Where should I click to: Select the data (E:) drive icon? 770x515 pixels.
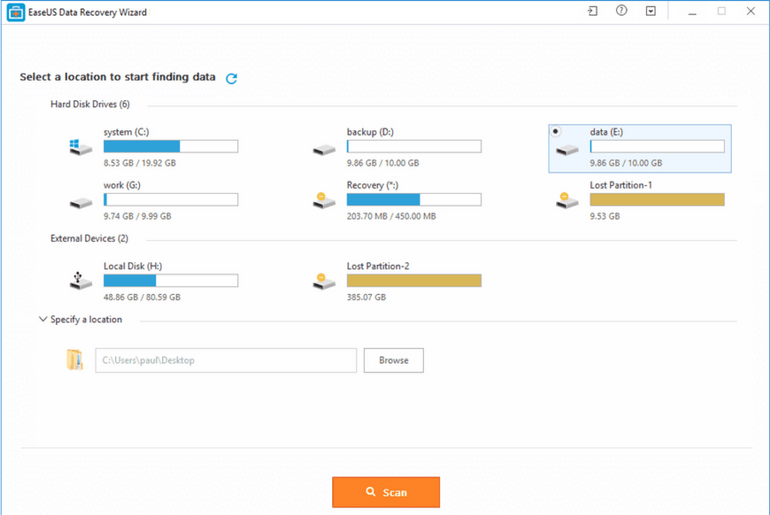click(567, 149)
